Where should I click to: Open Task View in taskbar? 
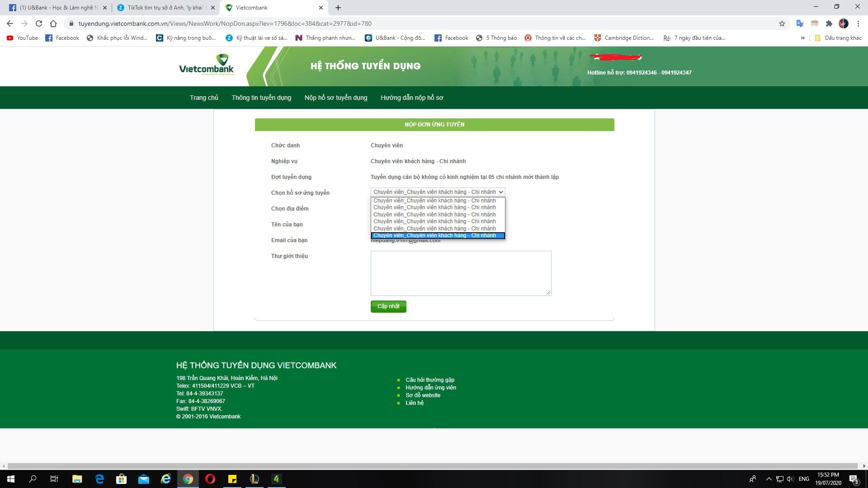tap(54, 479)
